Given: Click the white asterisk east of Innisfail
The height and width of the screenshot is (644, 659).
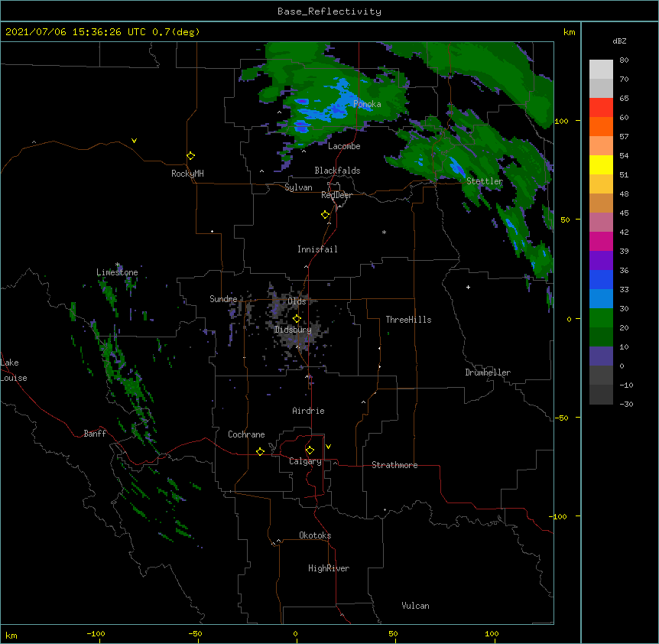Looking at the screenshot, I should (384, 232).
